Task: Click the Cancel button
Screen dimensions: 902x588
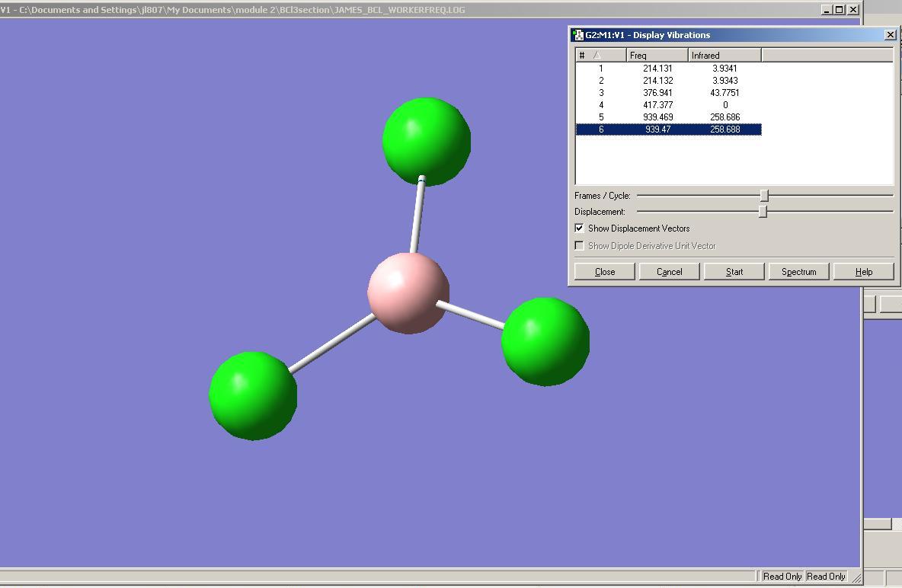Action: (670, 272)
